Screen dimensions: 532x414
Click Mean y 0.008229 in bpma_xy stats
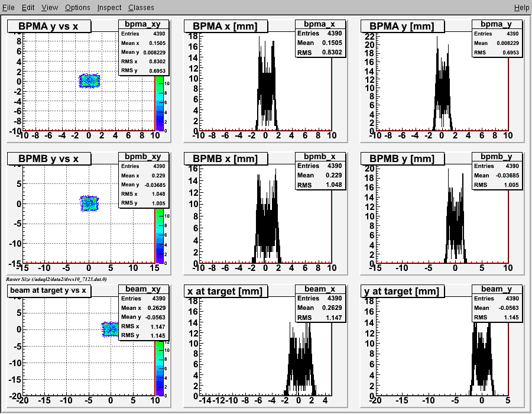coord(143,52)
